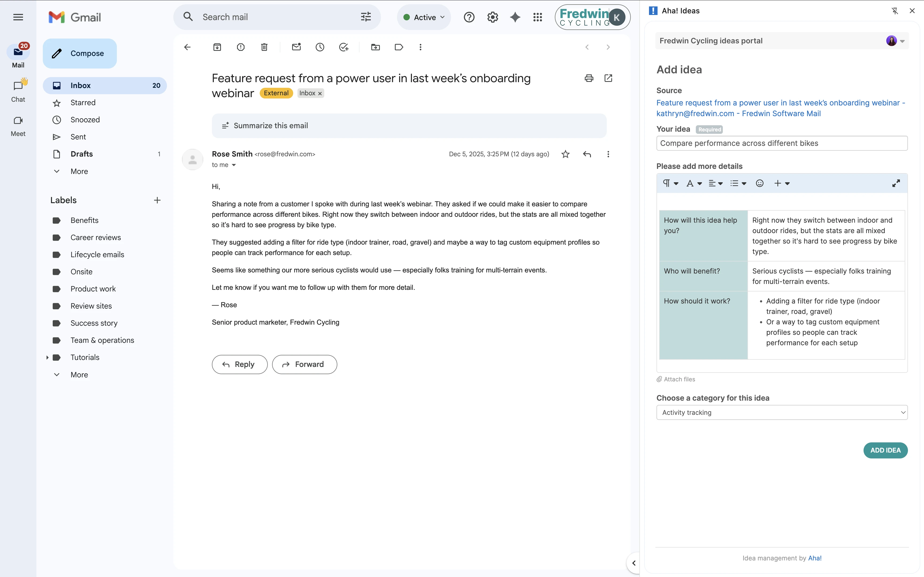Click the ADD IDEA button
The height and width of the screenshot is (577, 924).
click(885, 450)
